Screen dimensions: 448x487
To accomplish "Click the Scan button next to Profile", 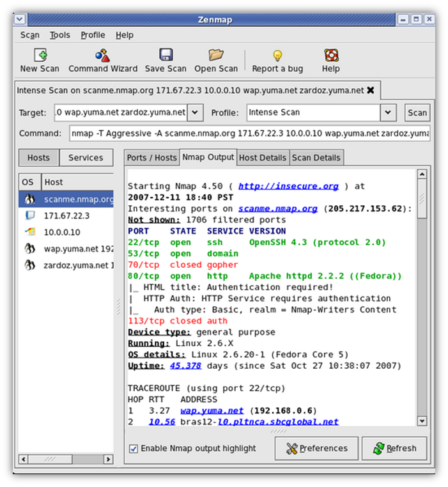I will click(417, 112).
